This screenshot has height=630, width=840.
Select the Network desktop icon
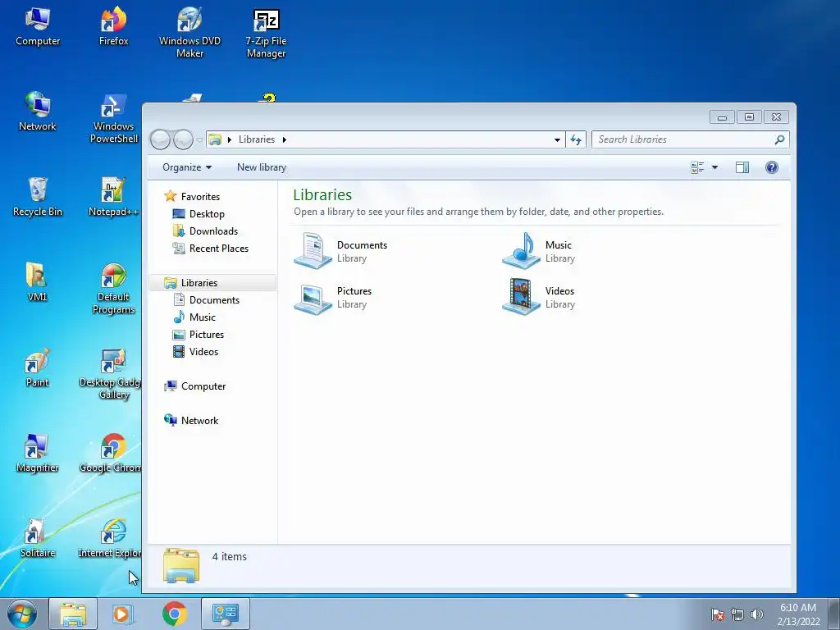pyautogui.click(x=38, y=112)
